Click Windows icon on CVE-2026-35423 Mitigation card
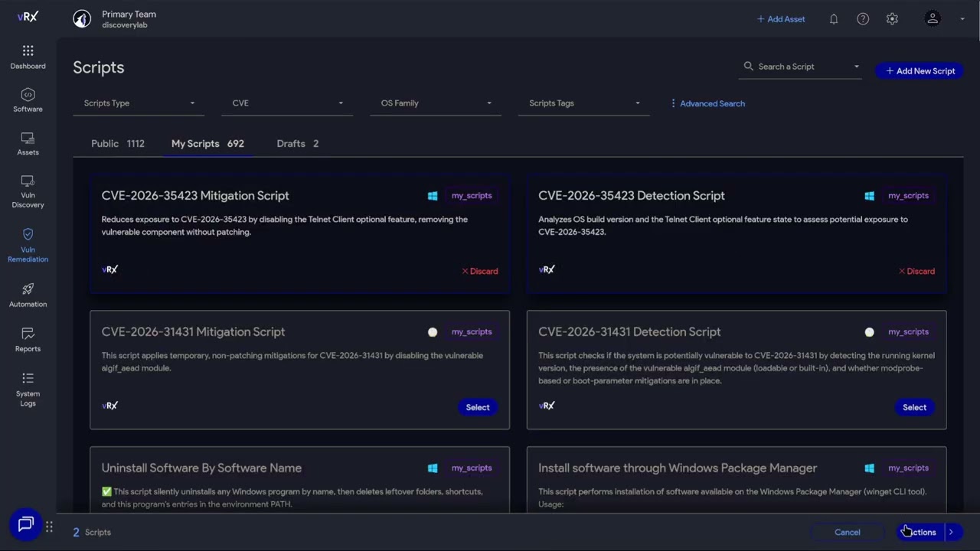 point(433,196)
